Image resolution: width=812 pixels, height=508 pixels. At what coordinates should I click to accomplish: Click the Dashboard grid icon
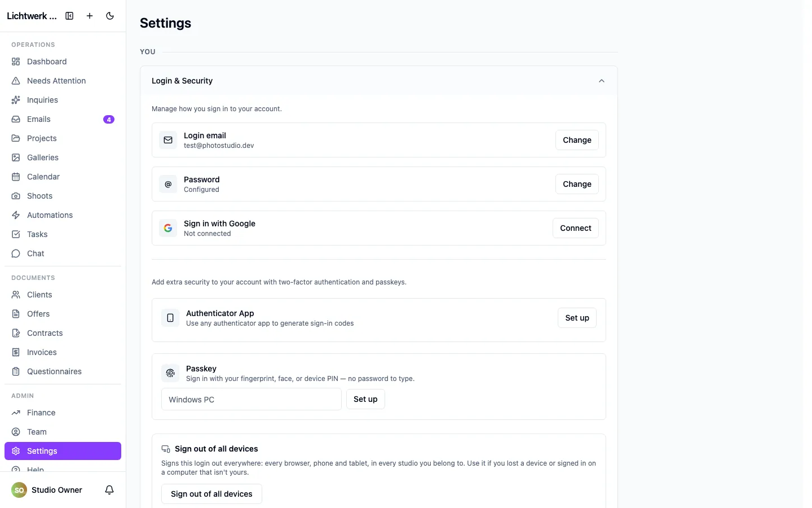pyautogui.click(x=16, y=62)
